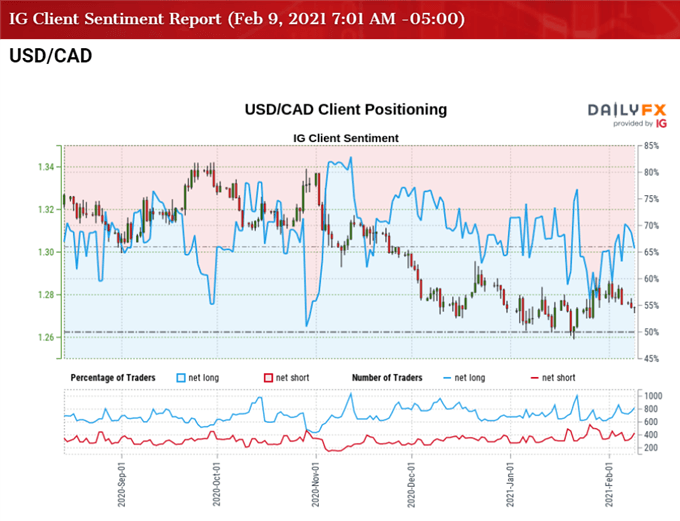
Task: Click the 70% sentiment axis label
Action: (x=651, y=226)
